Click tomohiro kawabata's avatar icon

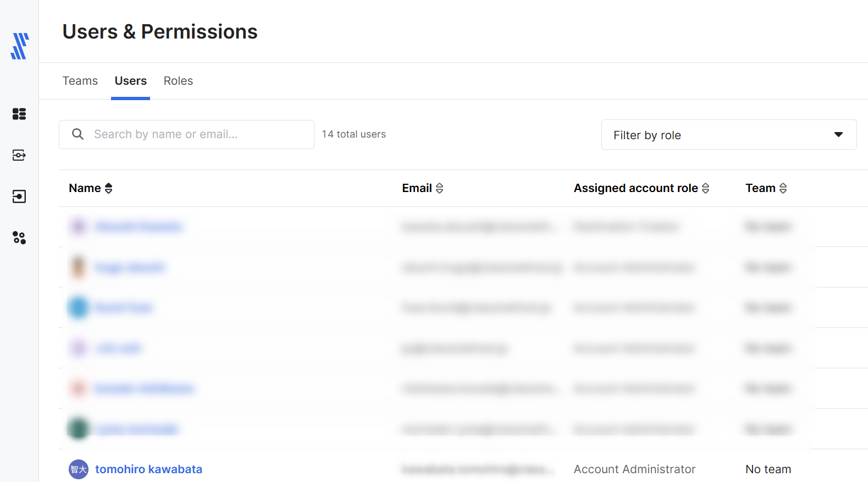point(79,469)
